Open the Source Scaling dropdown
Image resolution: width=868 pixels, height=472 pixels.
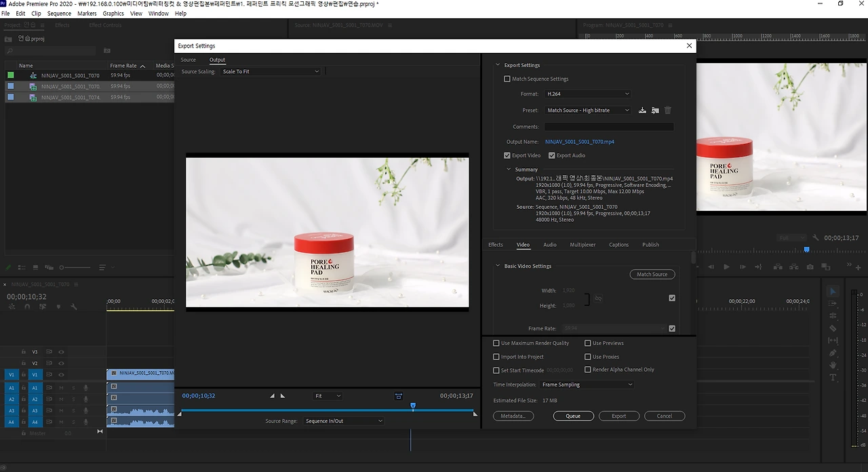(270, 71)
